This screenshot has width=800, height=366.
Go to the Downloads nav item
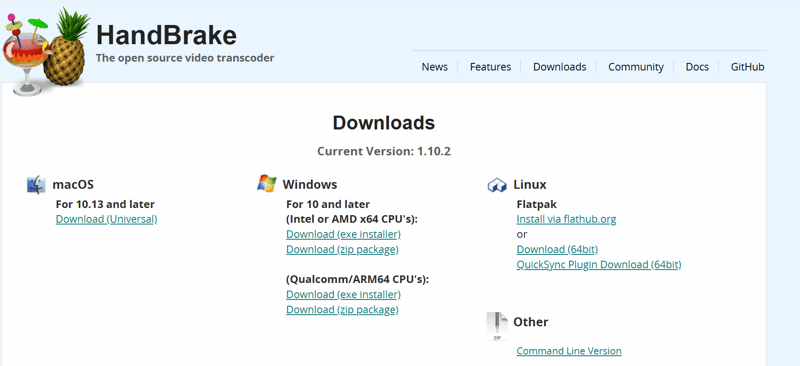560,67
